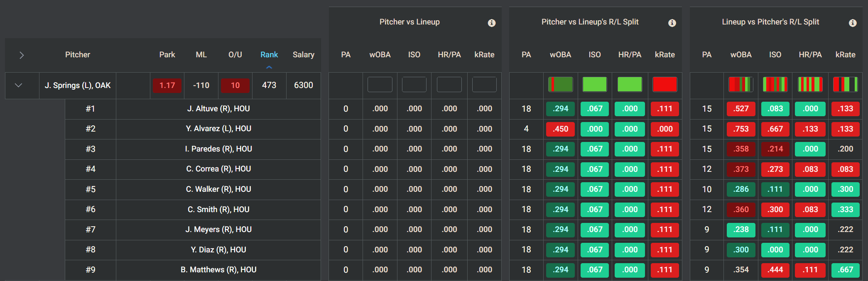Select pitcher J. Springs (L), OAK
Image resolution: width=868 pixels, height=281 pixels.
(78, 85)
